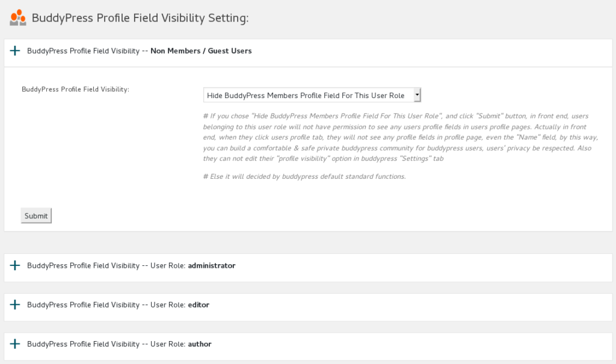This screenshot has width=616, height=364.
Task: Click the dropdown arrow on the visibility select
Action: (x=416, y=94)
